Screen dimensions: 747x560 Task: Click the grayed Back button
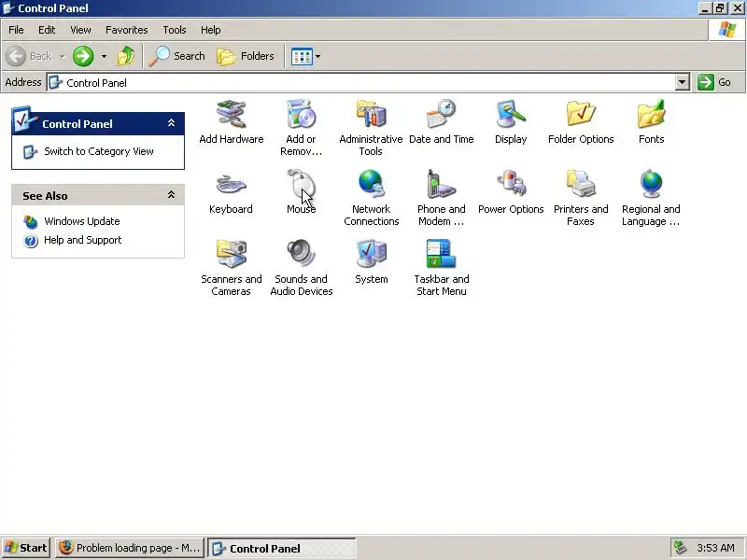pos(29,56)
